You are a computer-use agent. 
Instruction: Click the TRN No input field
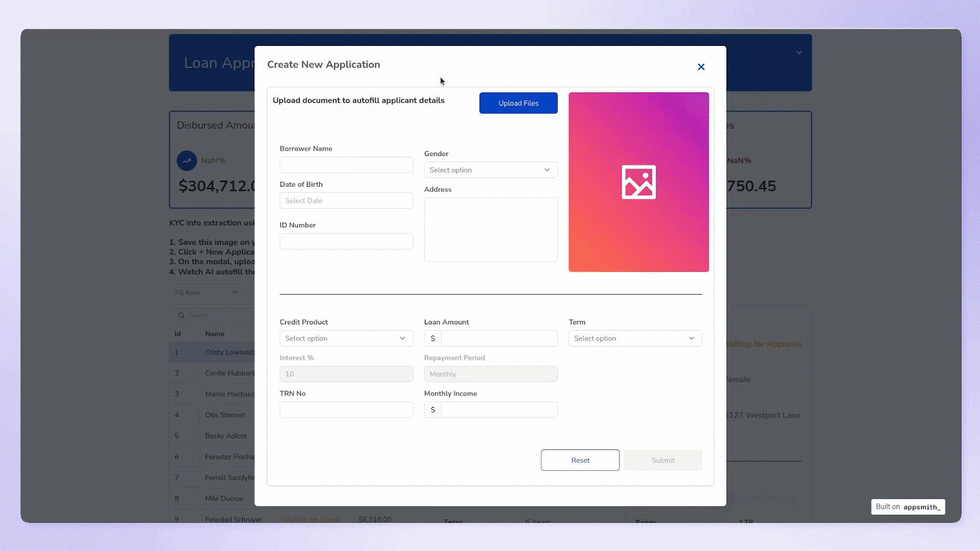coord(346,409)
